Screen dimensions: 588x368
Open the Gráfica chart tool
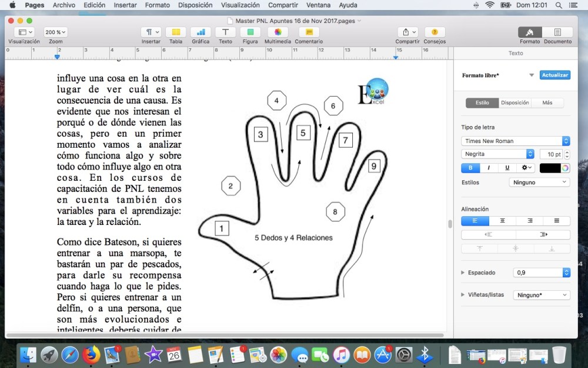pos(201,32)
